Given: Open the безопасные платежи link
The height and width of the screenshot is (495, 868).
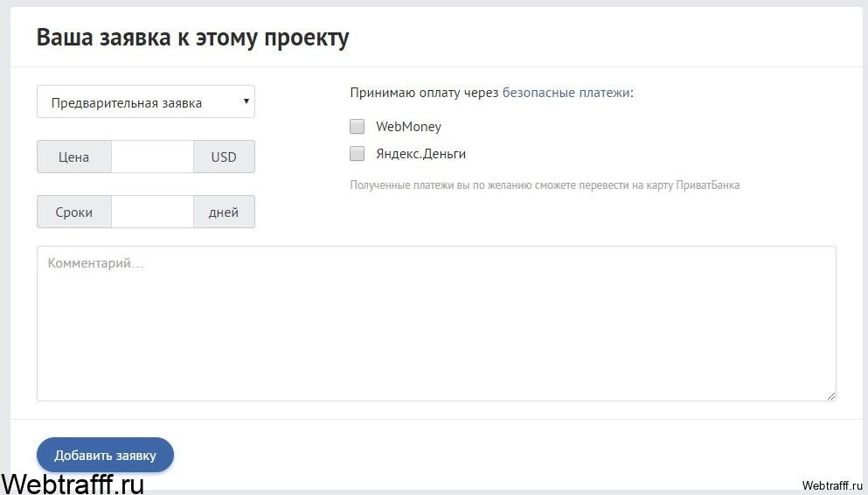Looking at the screenshot, I should [566, 93].
